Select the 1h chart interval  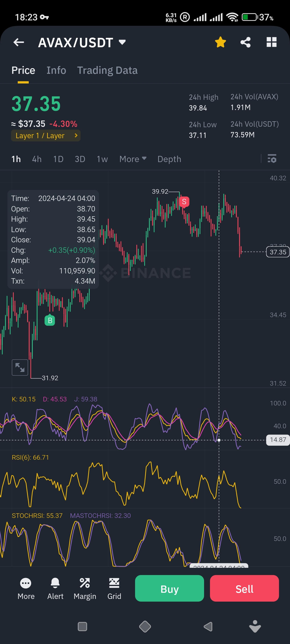tap(16, 159)
